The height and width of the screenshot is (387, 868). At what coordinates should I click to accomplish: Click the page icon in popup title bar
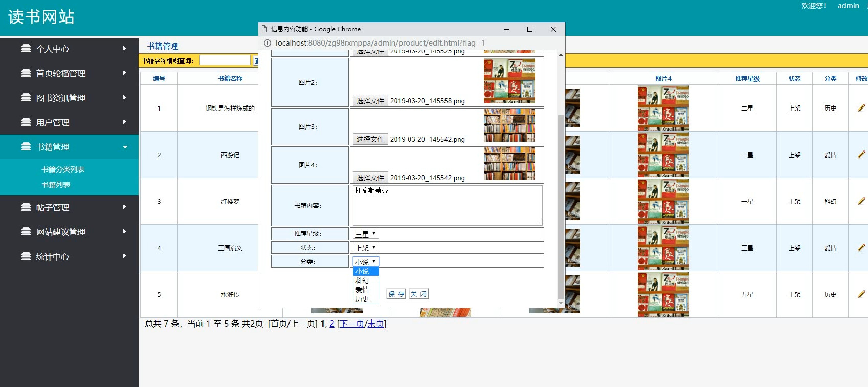[264, 29]
